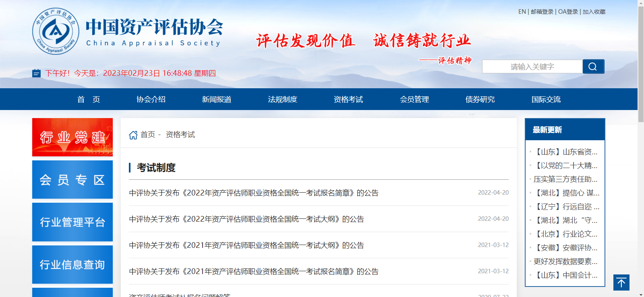Open 压实第三方责任助... update item
644x297 pixels.
pyautogui.click(x=565, y=179)
